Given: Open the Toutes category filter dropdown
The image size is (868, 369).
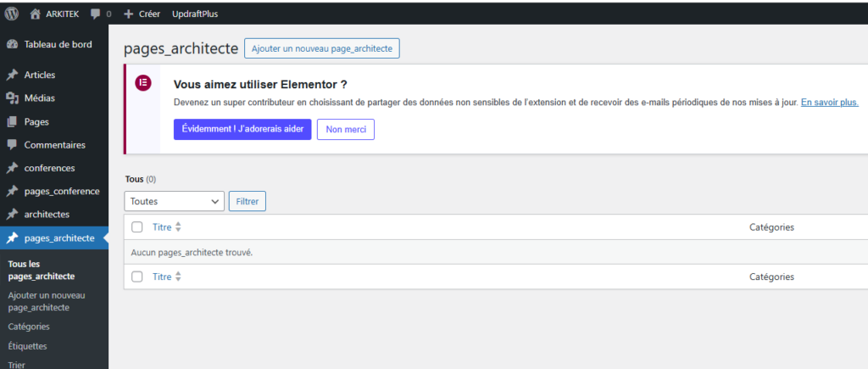Looking at the screenshot, I should pyautogui.click(x=174, y=201).
